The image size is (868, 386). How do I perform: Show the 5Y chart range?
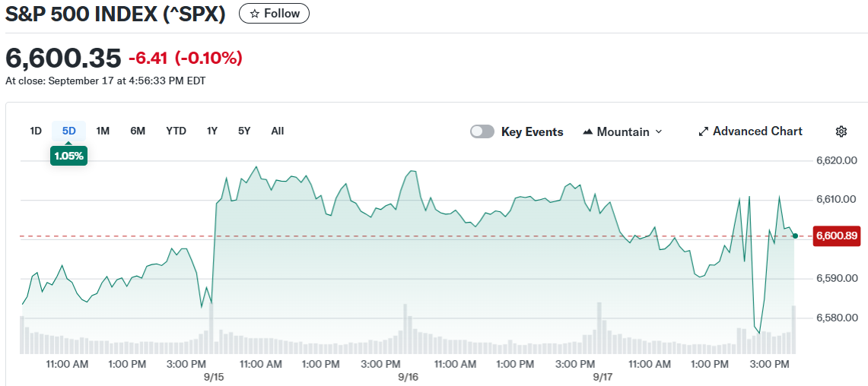click(244, 131)
